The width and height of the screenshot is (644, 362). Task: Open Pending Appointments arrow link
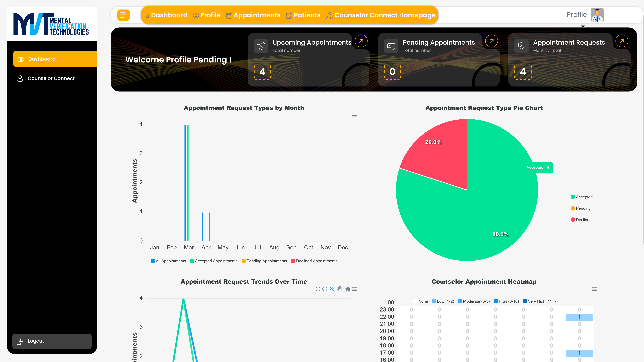pos(491,41)
